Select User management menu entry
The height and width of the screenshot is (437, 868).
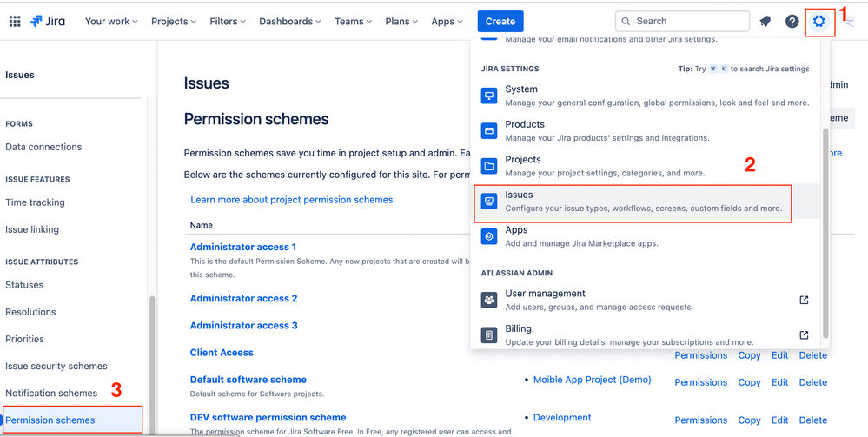[x=646, y=300]
